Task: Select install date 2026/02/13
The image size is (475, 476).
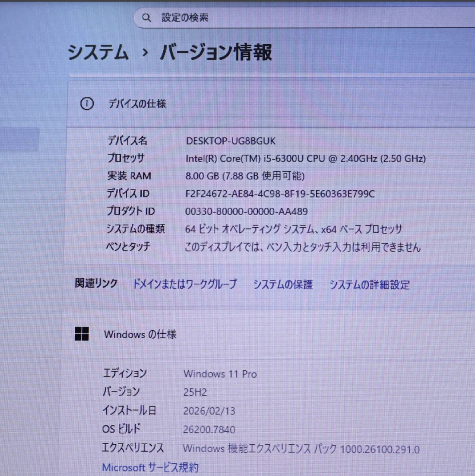Action: tap(209, 411)
